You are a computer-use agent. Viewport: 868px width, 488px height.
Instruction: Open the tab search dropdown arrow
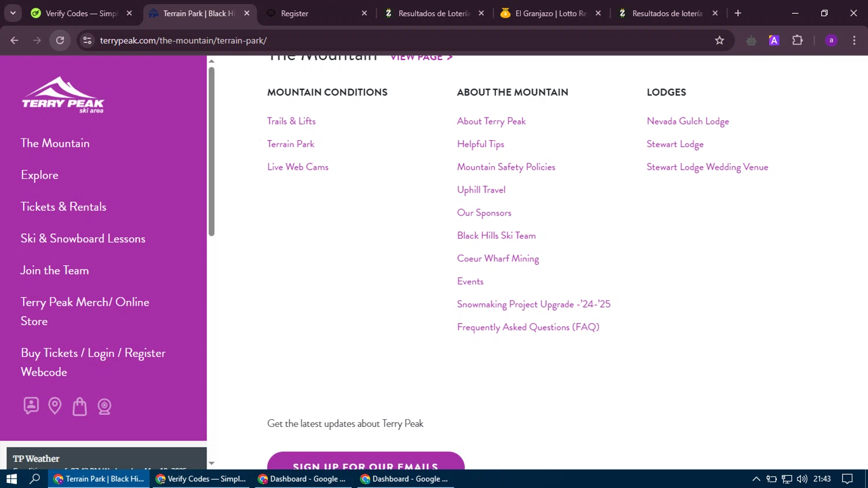[13, 13]
